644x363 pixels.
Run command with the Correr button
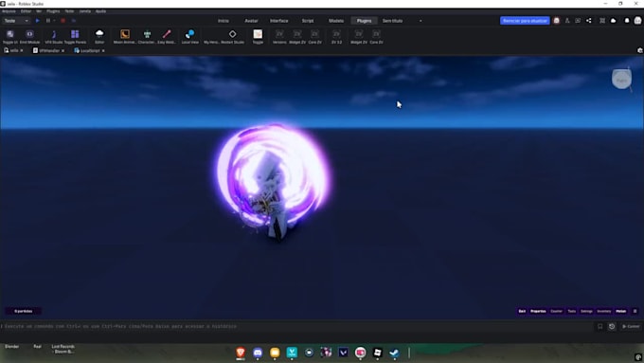[x=631, y=326]
